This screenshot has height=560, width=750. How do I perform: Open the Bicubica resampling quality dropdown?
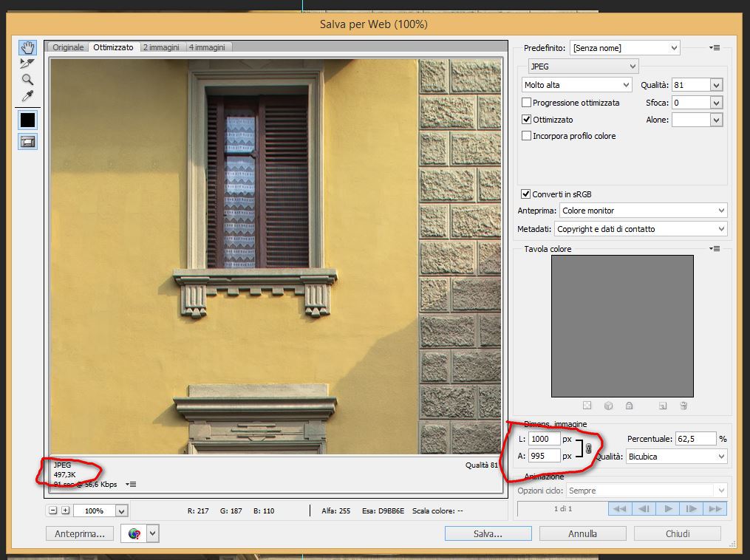[x=676, y=457]
